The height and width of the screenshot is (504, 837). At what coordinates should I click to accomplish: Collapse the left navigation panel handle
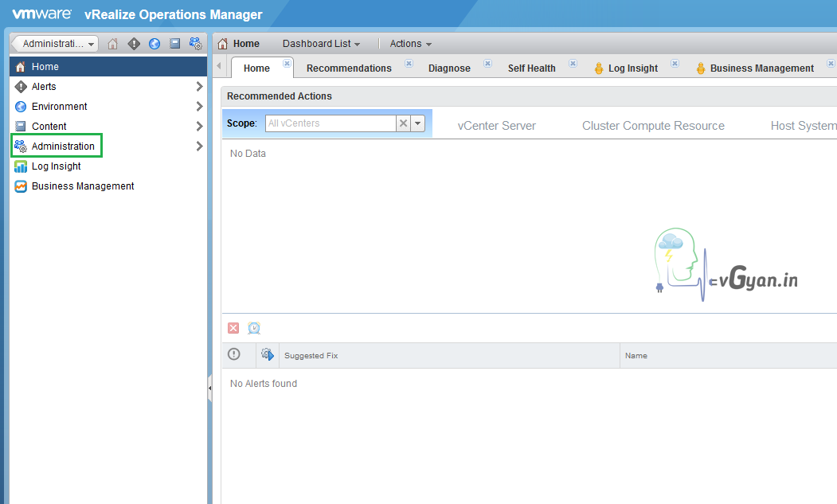coord(209,389)
